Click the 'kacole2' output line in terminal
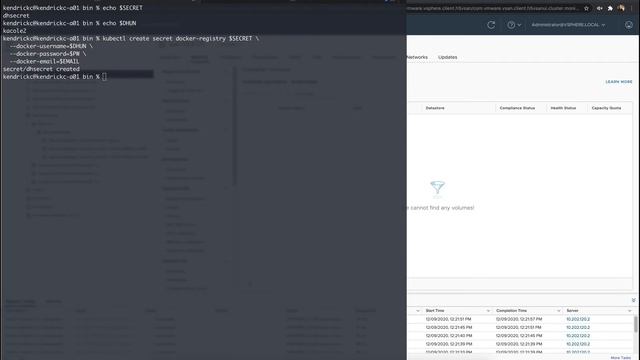Viewport: 640px width, 360px height. pyautogui.click(x=14, y=31)
